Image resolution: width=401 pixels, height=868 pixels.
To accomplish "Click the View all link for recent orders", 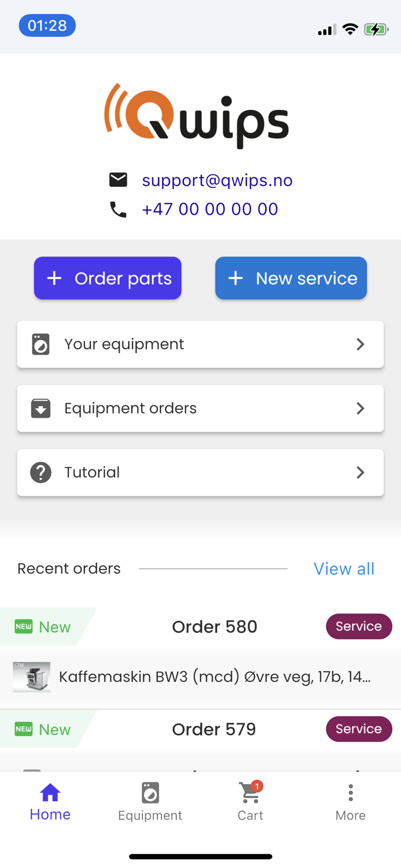I will pos(344,569).
